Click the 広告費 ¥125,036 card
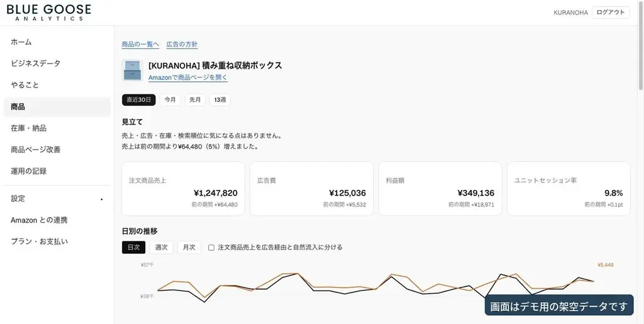Screen dimensions: 644x324 (x=312, y=189)
